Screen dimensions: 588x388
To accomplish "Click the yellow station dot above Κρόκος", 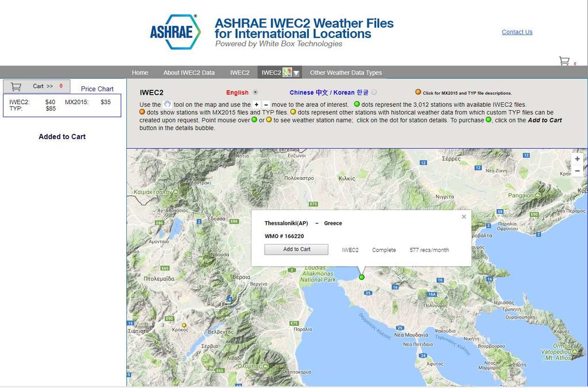I will [x=184, y=325].
